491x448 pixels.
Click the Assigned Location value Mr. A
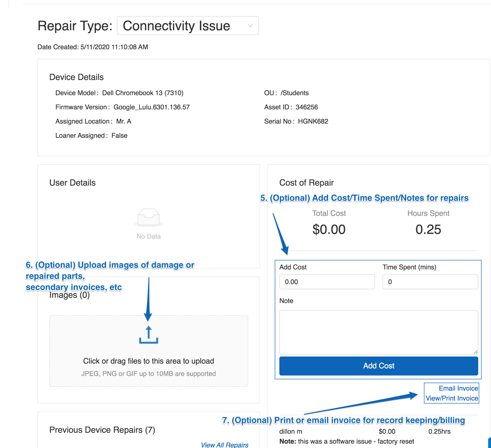tap(124, 121)
